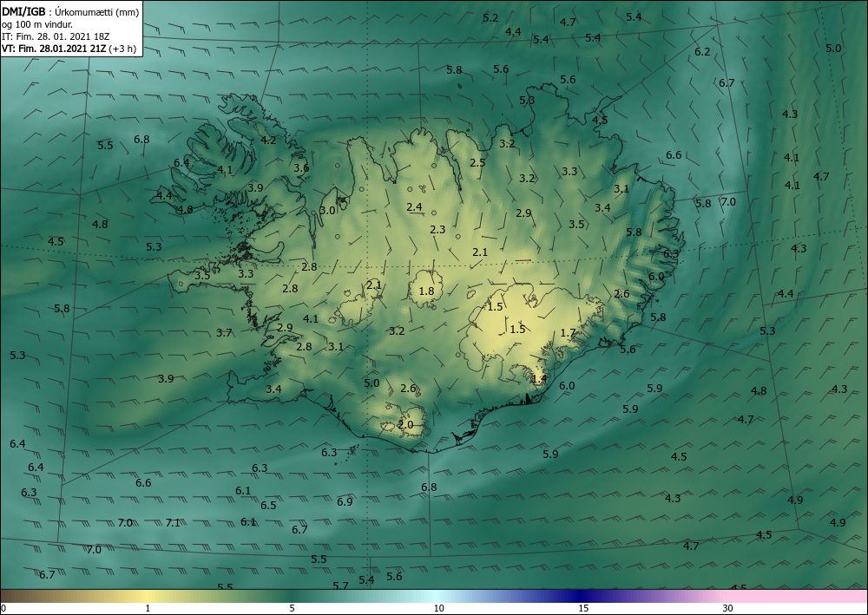Click the "3.6" value on the map
Image resolution: width=868 pixels, height=615 pixels.
[x=301, y=167]
